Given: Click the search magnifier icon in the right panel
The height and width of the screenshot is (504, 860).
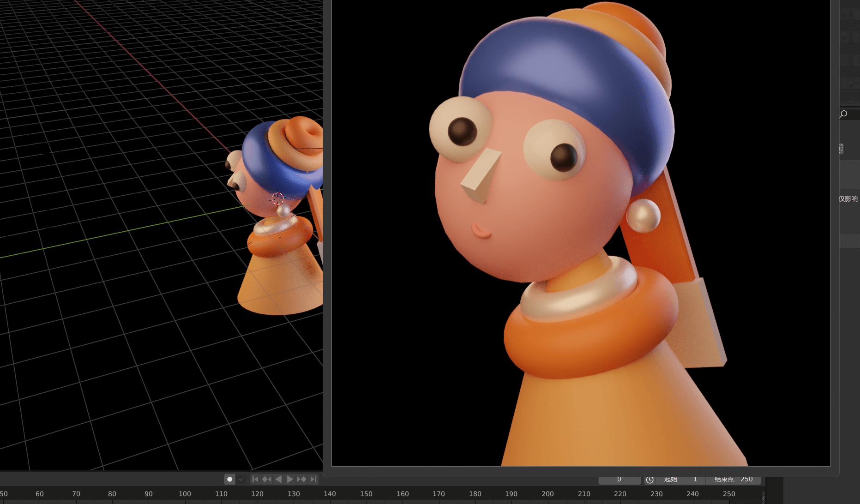Looking at the screenshot, I should [843, 114].
